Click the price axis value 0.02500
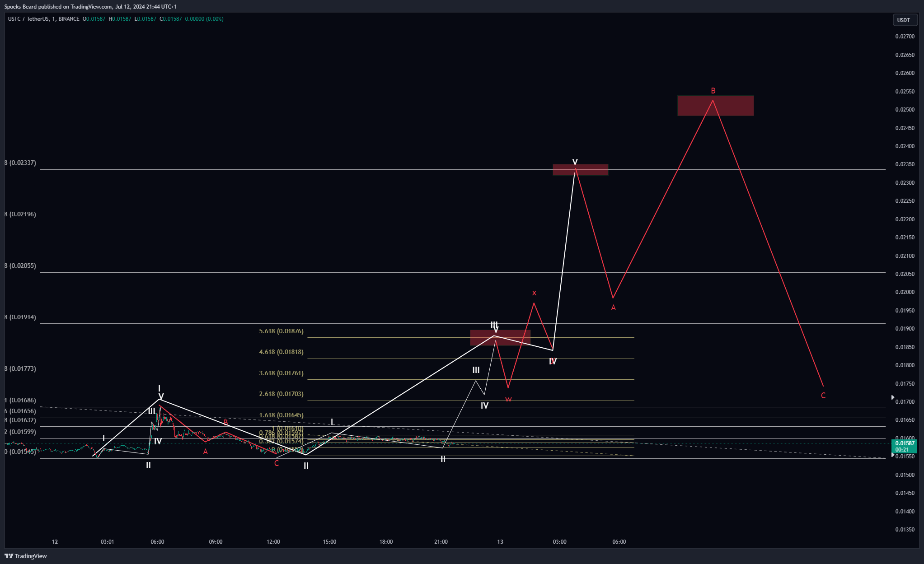 905,110
